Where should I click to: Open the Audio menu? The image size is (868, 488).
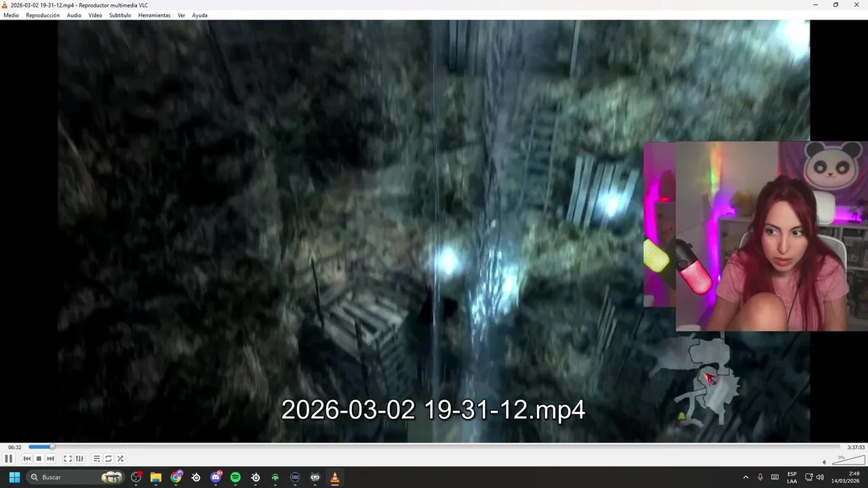(74, 15)
